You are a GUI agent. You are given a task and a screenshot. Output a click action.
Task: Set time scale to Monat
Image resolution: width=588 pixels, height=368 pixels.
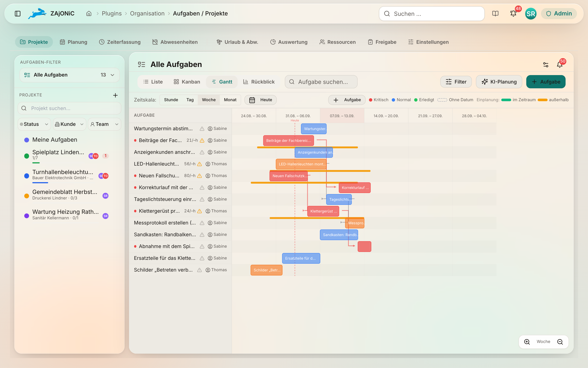(x=230, y=100)
